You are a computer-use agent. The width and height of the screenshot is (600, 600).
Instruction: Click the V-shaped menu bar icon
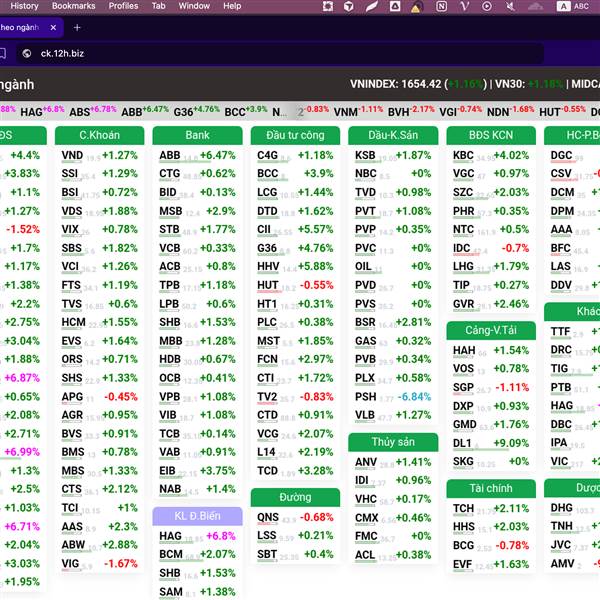tap(464, 6)
